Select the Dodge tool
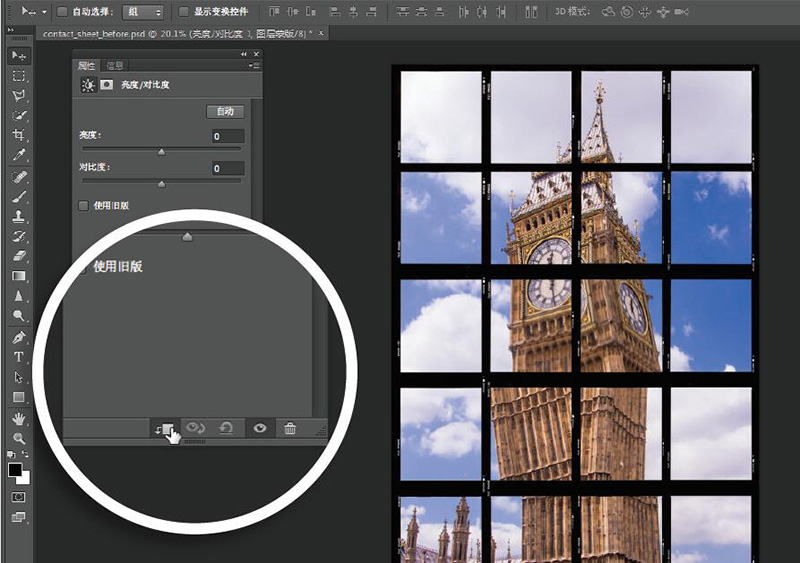 coord(19,315)
